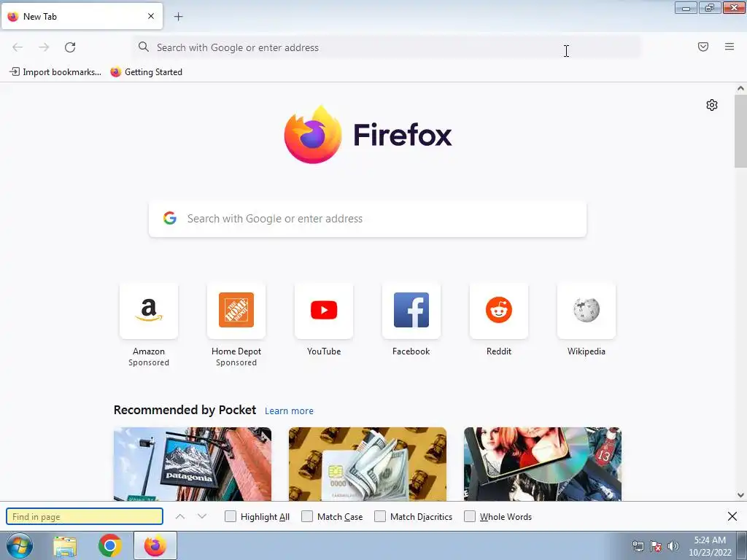The image size is (747, 560).
Task: Open the Wikipedia shortcut tile
Action: pos(587,311)
